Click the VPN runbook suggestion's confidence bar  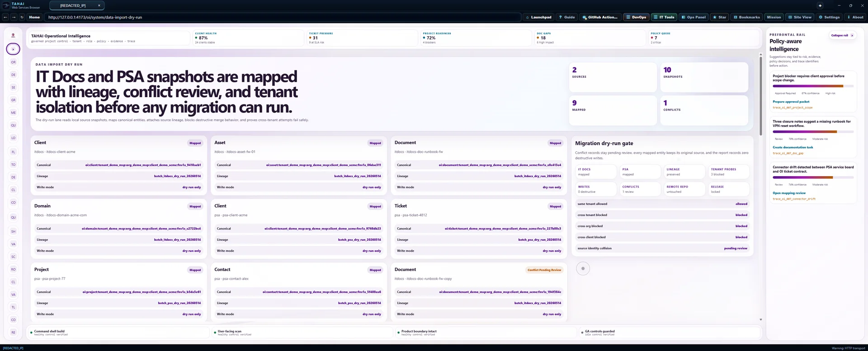tap(813, 131)
